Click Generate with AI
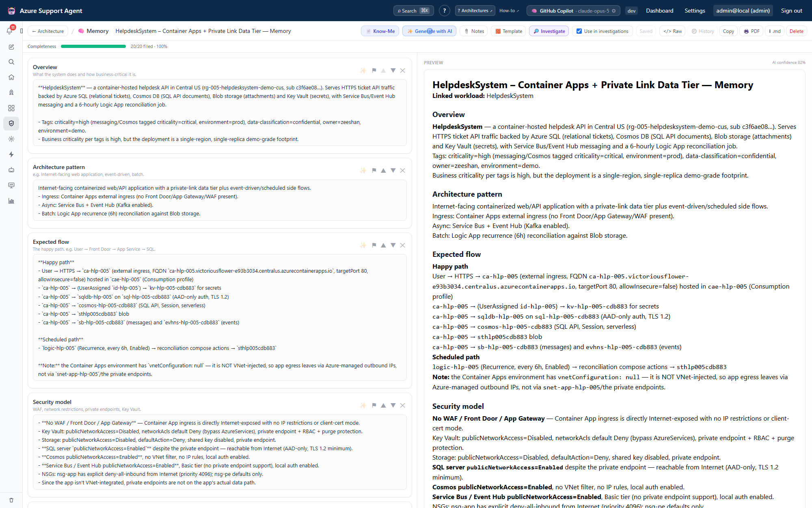Screen dimensions: 812x508 430,31
